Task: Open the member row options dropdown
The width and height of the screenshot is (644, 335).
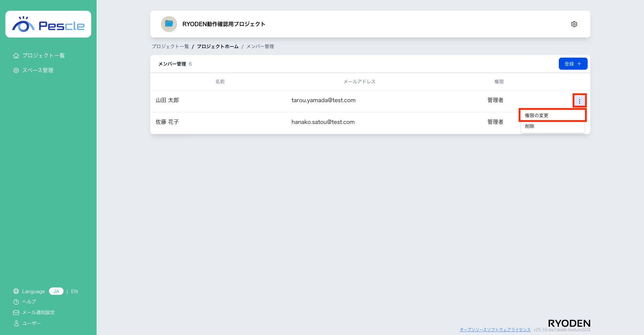Action: (x=580, y=100)
